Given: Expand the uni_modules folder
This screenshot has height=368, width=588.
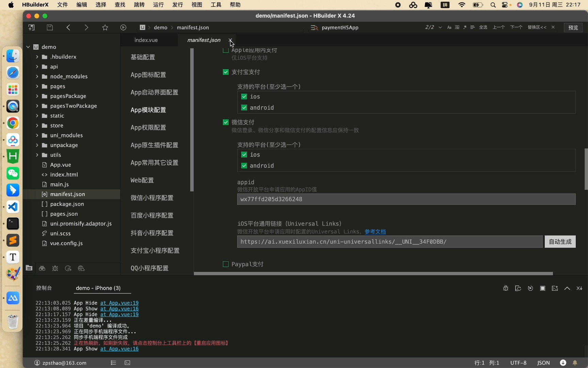Looking at the screenshot, I should (x=37, y=136).
